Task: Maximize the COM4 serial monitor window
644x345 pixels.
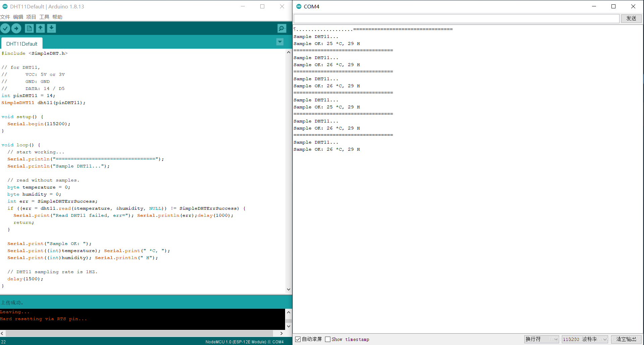Action: tap(613, 6)
